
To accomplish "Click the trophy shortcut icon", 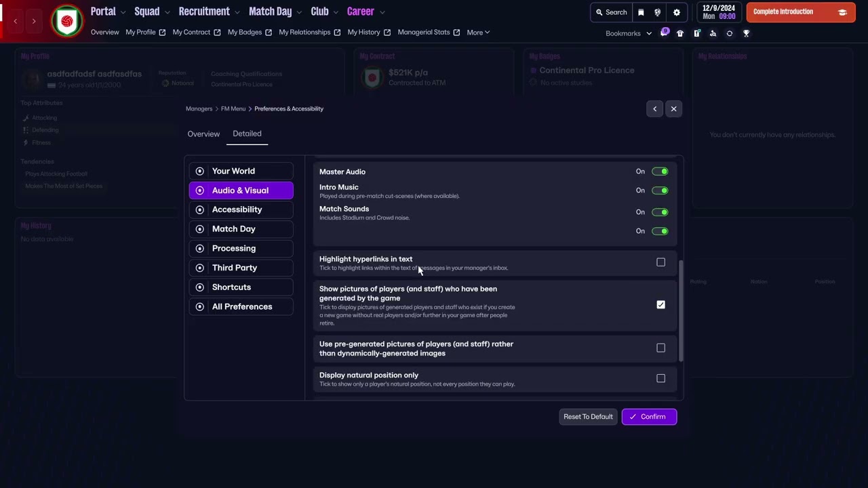I will click(x=746, y=33).
